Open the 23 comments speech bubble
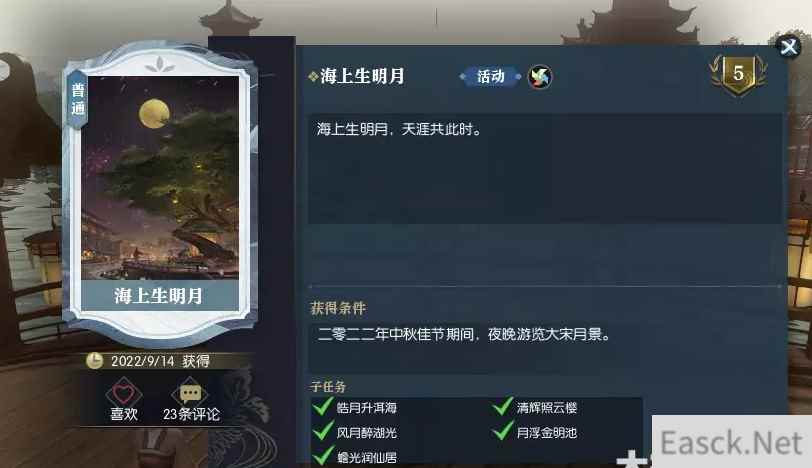 click(x=190, y=393)
